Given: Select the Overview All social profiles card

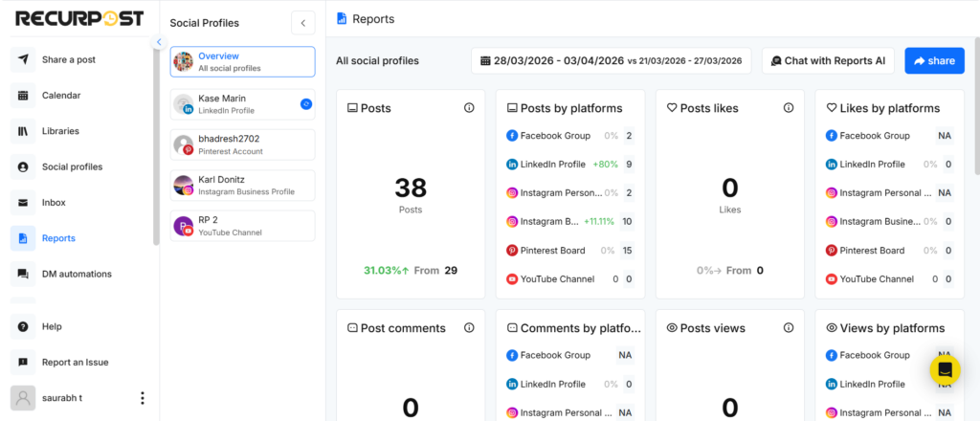Looking at the screenshot, I should pos(242,62).
